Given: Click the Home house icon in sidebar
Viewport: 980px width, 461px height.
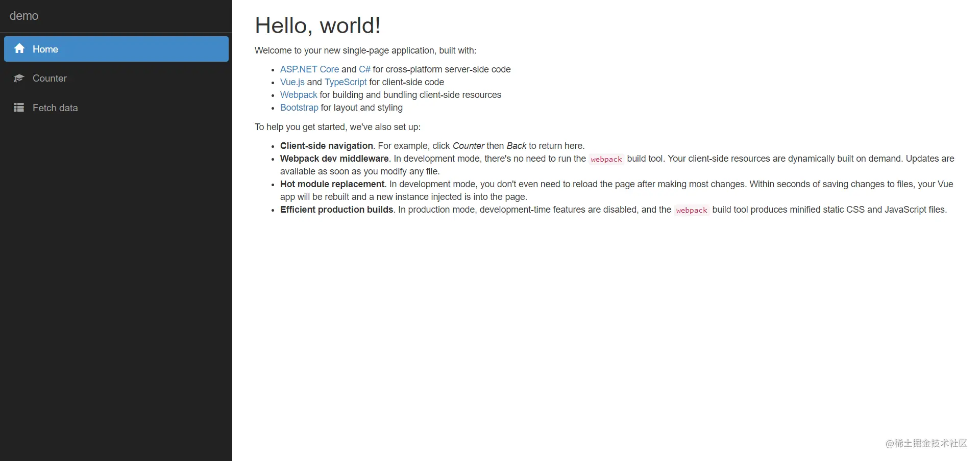Looking at the screenshot, I should 19,48.
